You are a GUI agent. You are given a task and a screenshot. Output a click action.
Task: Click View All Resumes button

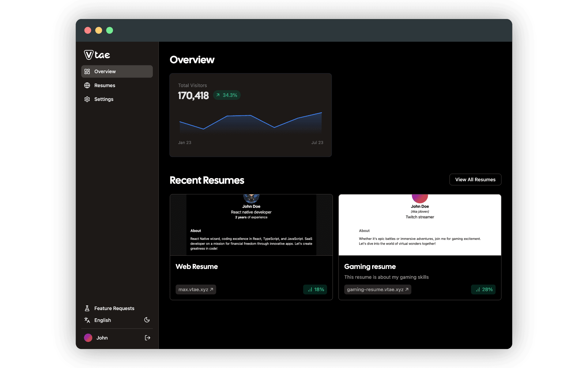tap(475, 179)
